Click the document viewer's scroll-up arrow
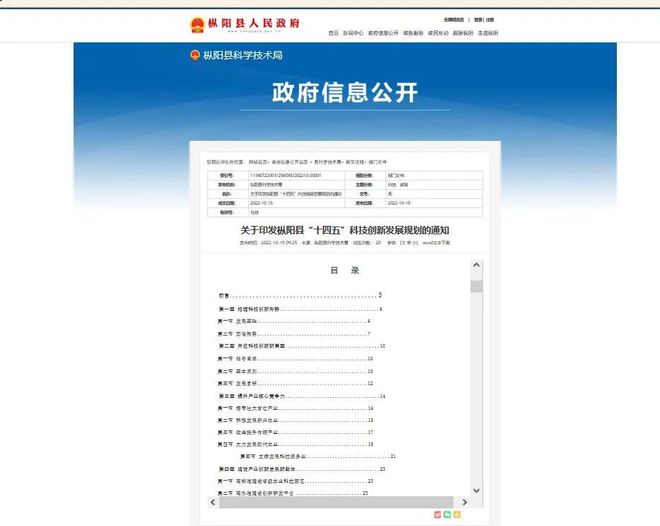 (x=476, y=265)
